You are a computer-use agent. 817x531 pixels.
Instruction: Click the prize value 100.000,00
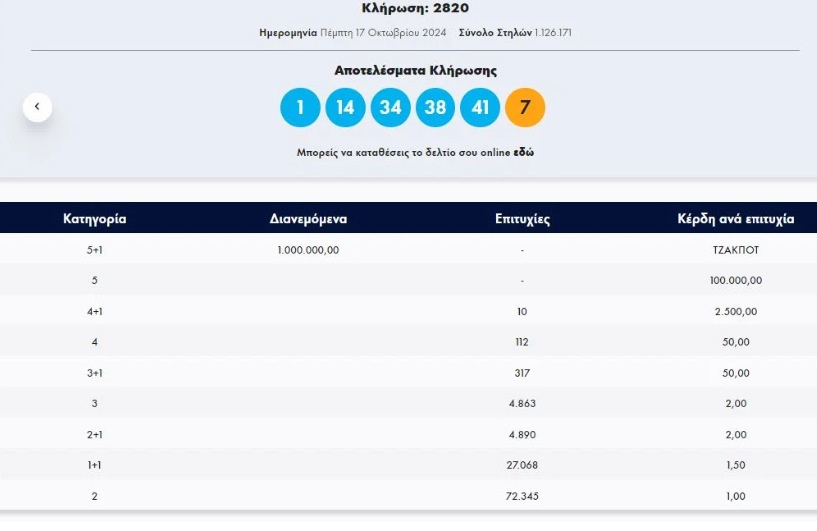point(736,280)
